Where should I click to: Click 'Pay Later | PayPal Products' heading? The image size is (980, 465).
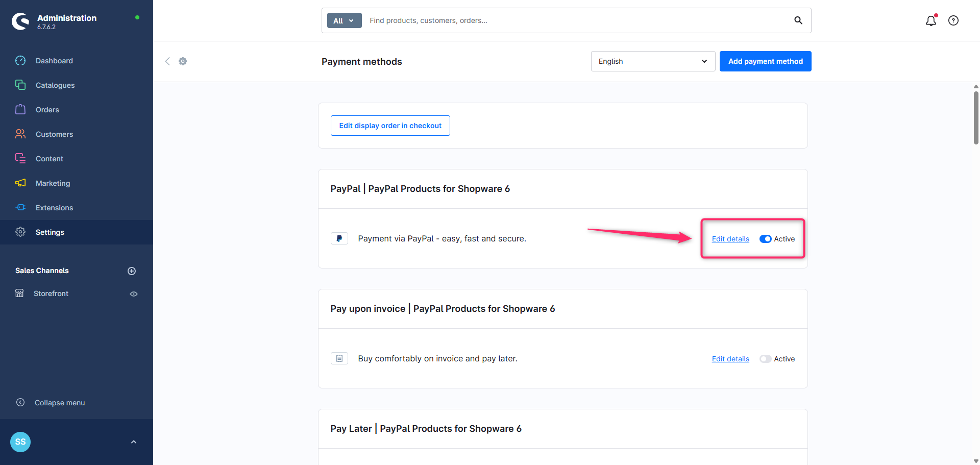point(426,429)
